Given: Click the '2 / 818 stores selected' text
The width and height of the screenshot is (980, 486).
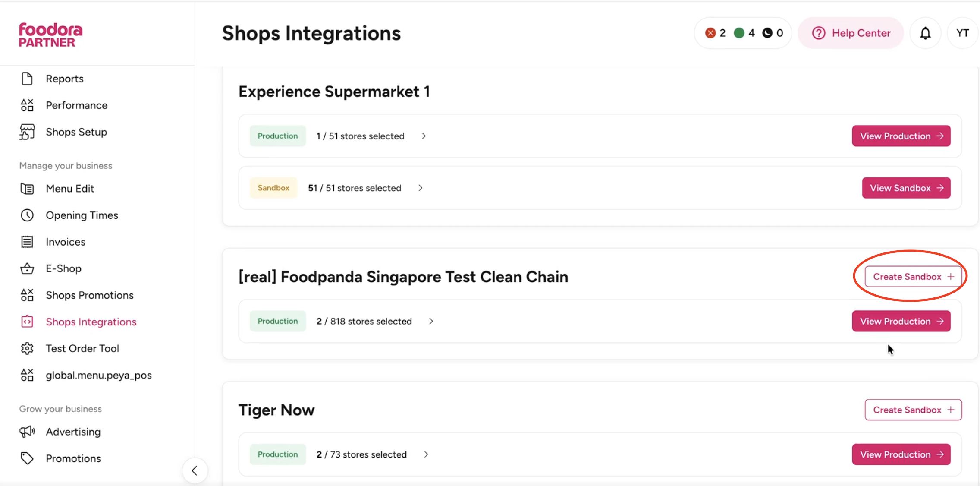Looking at the screenshot, I should pyautogui.click(x=364, y=321).
